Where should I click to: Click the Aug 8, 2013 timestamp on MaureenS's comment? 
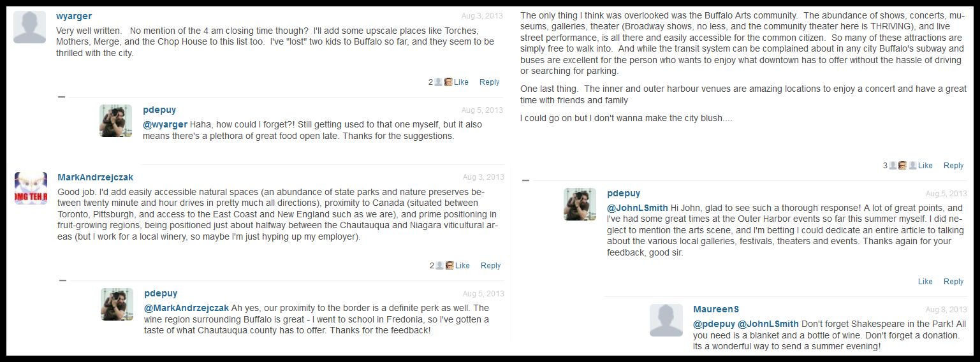(x=946, y=310)
